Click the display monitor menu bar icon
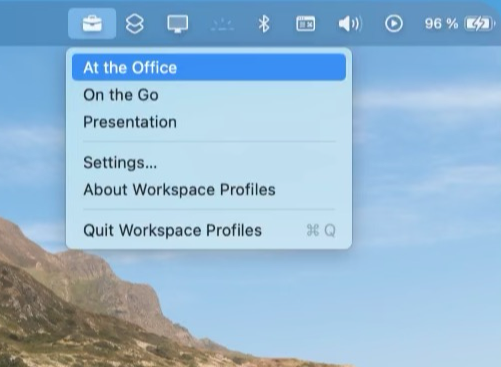Screen dimensions: 501x367 click(177, 24)
